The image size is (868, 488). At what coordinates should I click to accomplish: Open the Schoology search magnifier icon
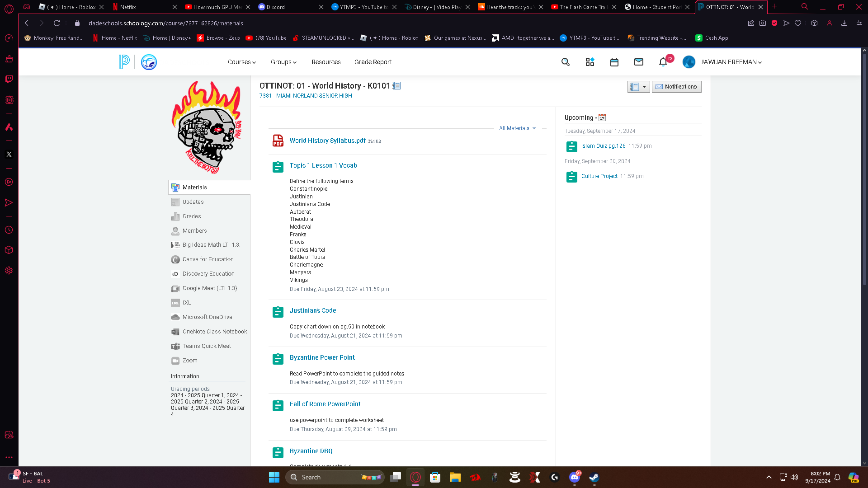coord(565,62)
